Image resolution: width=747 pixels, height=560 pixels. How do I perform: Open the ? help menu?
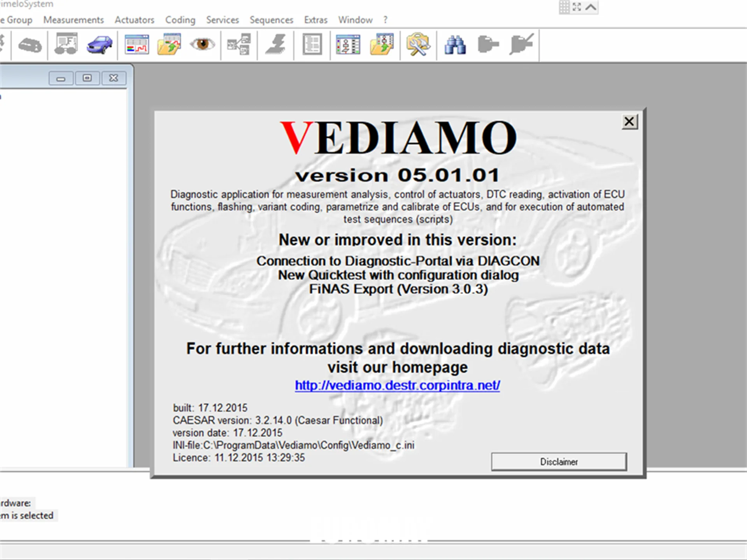click(385, 20)
